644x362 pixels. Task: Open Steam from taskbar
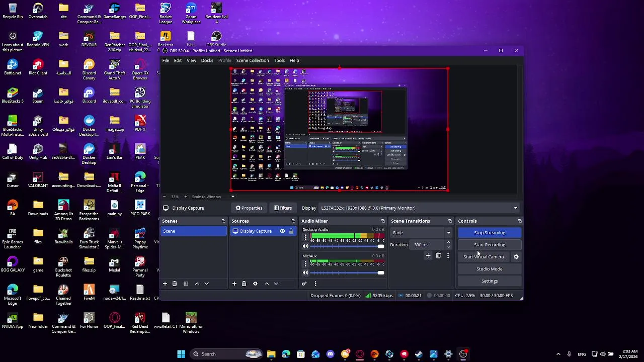[419, 354]
